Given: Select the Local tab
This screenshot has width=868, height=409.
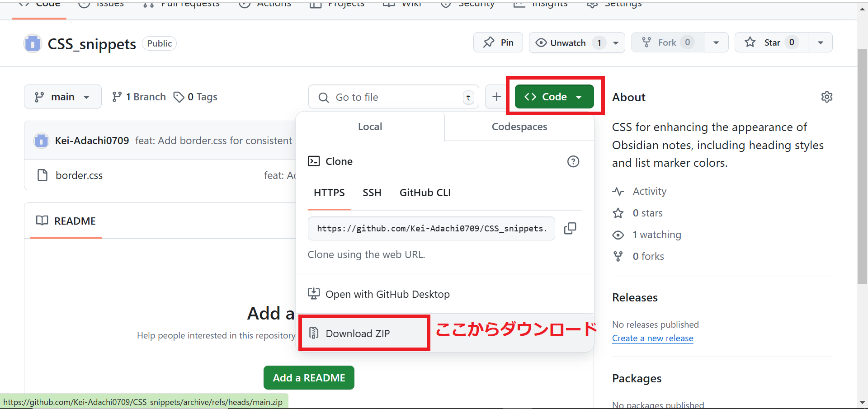Looking at the screenshot, I should (x=370, y=127).
